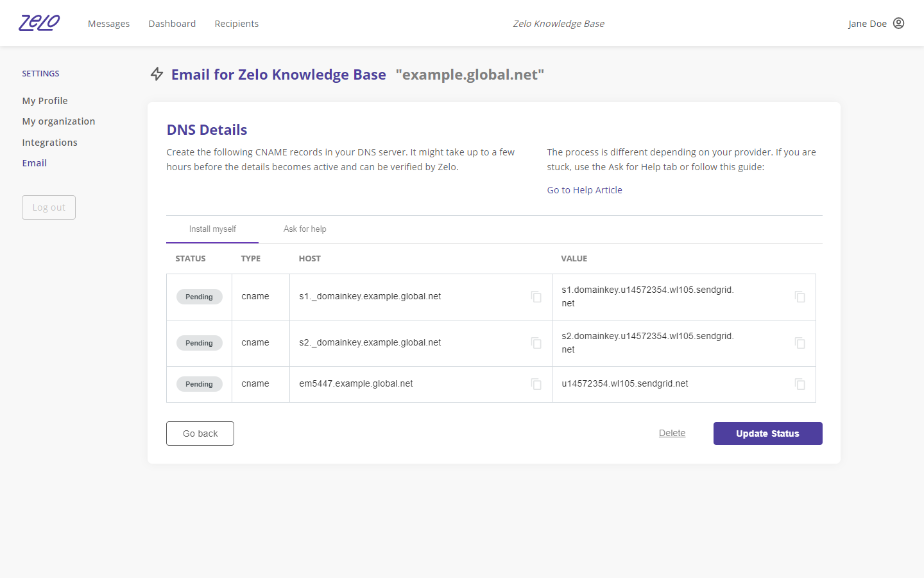Switch to the Ask for help tab
The height and width of the screenshot is (578, 924).
coord(305,229)
